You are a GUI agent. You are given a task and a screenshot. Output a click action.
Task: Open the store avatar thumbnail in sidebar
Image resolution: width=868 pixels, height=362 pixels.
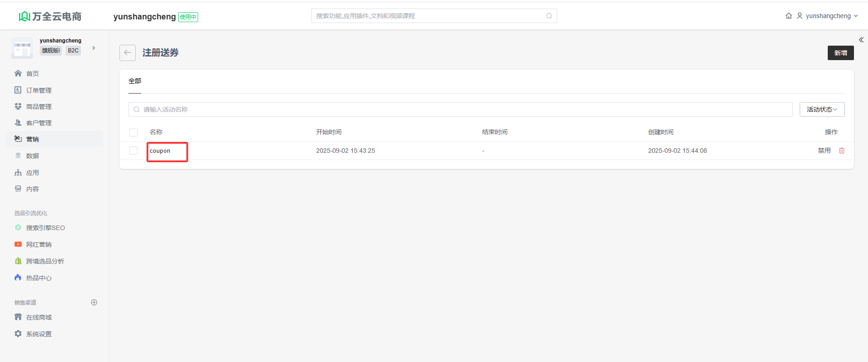pyautogui.click(x=22, y=48)
